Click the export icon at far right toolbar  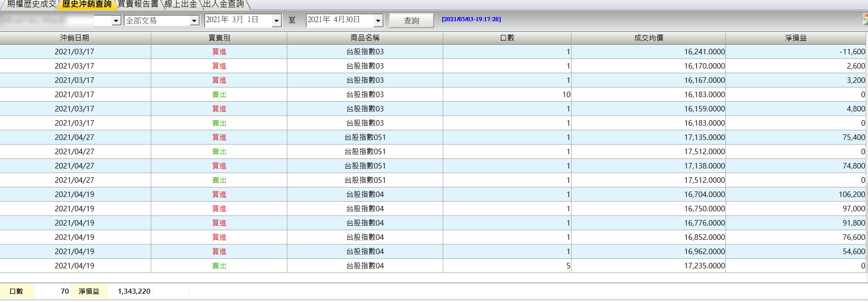tap(865, 19)
